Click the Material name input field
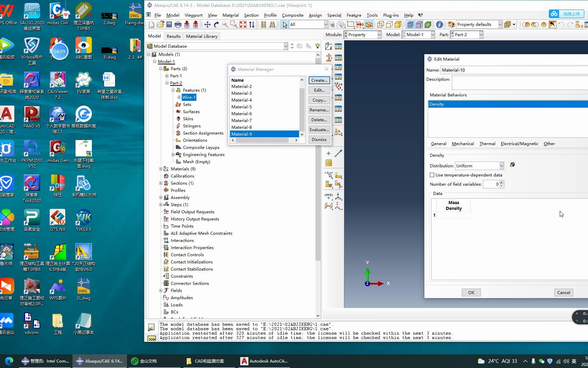The width and height of the screenshot is (588, 368). point(514,70)
